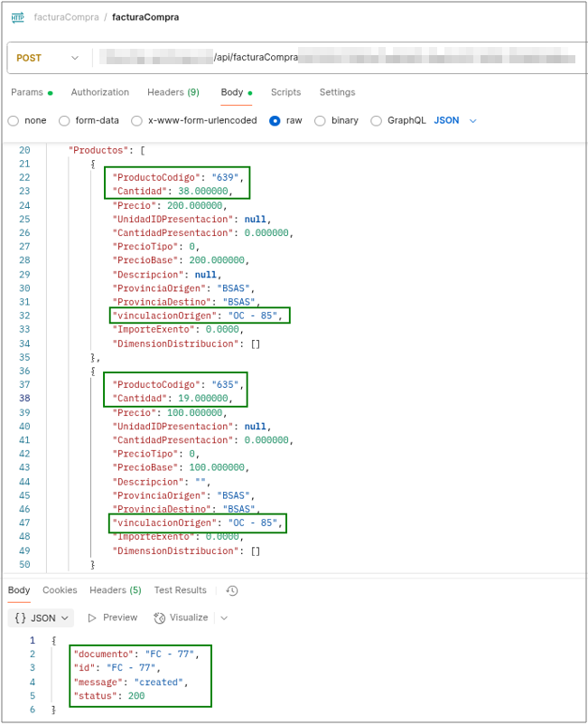Viewport: 588px width, 725px height.
Task: Select the none body radio button
Action: pyautogui.click(x=14, y=120)
